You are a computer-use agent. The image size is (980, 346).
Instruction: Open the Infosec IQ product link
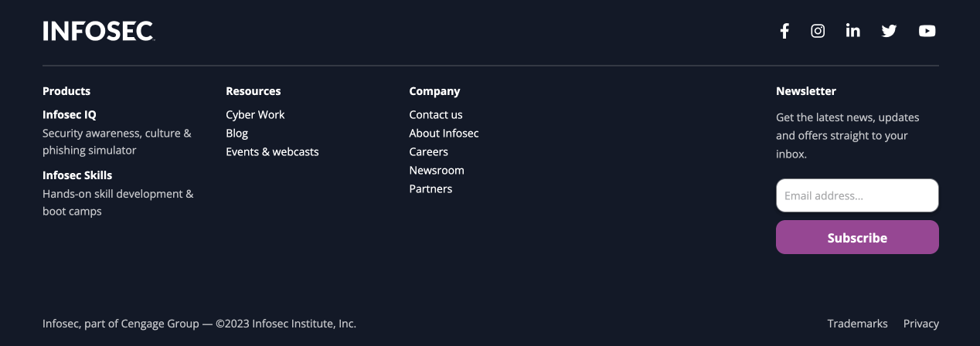(70, 114)
